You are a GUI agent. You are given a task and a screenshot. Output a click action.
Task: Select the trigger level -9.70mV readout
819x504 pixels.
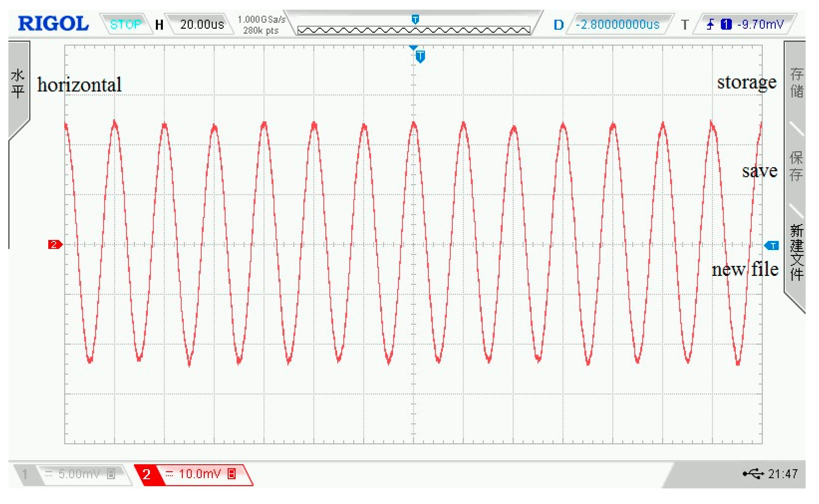(760, 24)
